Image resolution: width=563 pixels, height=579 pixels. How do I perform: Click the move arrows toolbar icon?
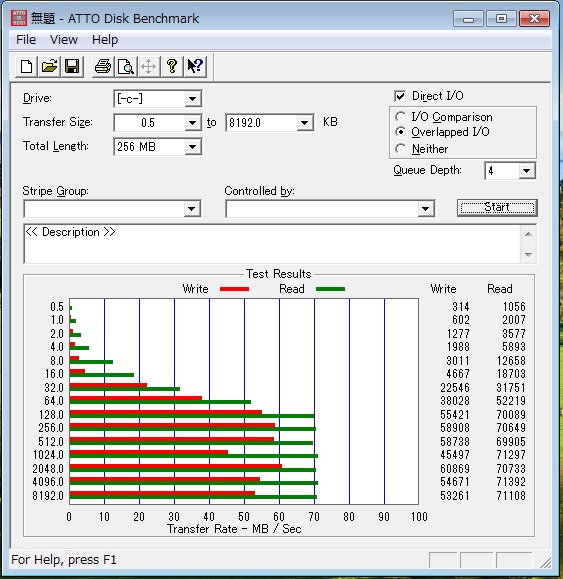(x=149, y=67)
